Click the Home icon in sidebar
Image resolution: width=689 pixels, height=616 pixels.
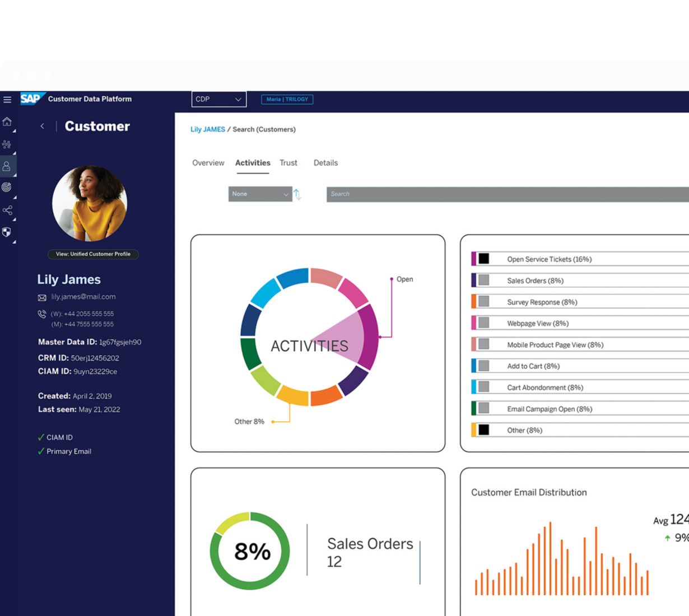7,122
